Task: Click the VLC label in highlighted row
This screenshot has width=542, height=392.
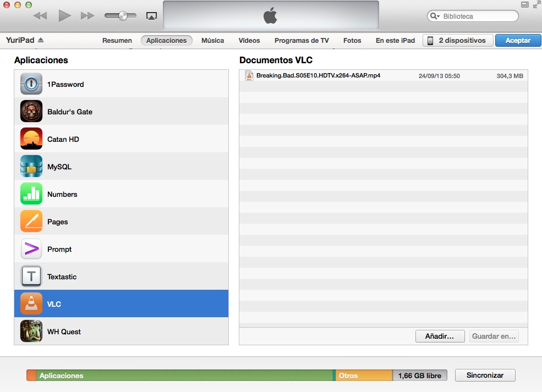Action: click(54, 304)
